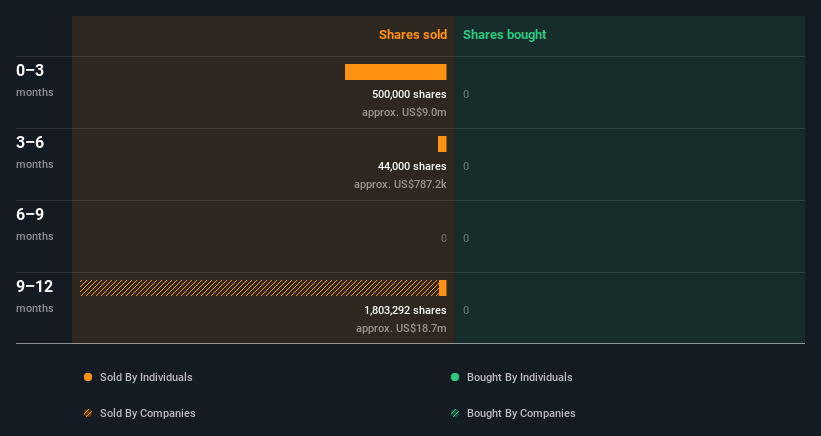Click the bought 0 value in 3–6 months row

466,166
